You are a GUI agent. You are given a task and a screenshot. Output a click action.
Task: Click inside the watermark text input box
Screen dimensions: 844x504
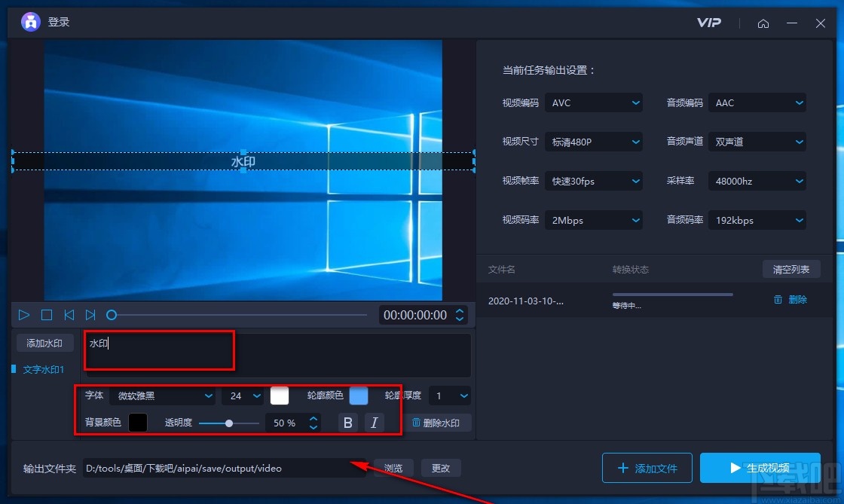(x=158, y=348)
